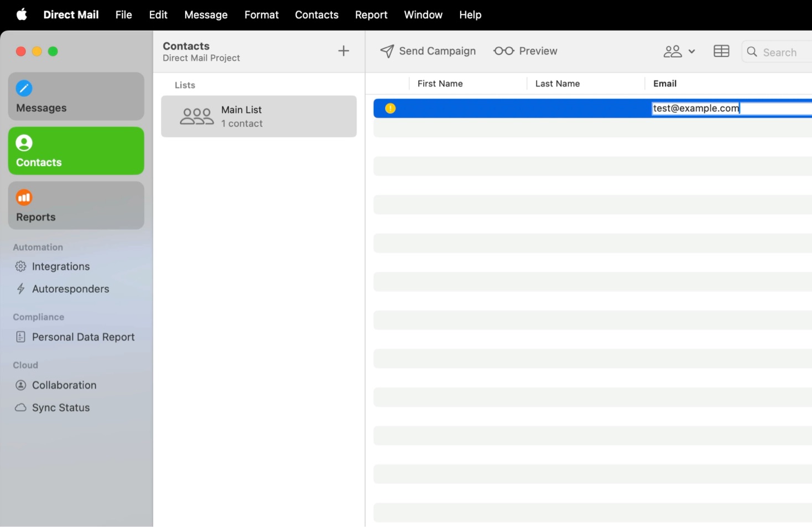Click the plus icon to add a list

pos(343,51)
